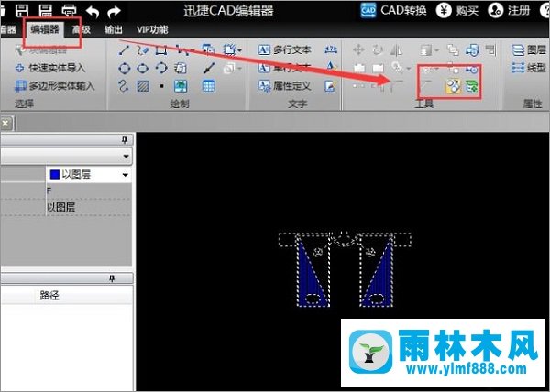Viewport: 550px width, 392px height.
Task: Open the 以图层 color dropdown
Action: (x=126, y=175)
